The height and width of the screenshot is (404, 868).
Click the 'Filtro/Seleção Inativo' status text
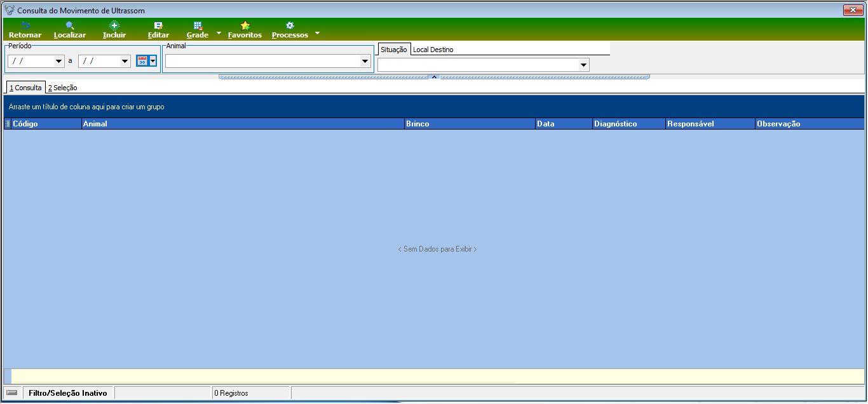[x=68, y=393]
